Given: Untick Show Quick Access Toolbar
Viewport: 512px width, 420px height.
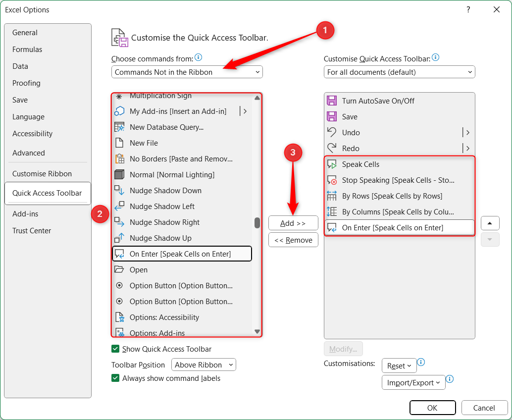Looking at the screenshot, I should [115, 349].
